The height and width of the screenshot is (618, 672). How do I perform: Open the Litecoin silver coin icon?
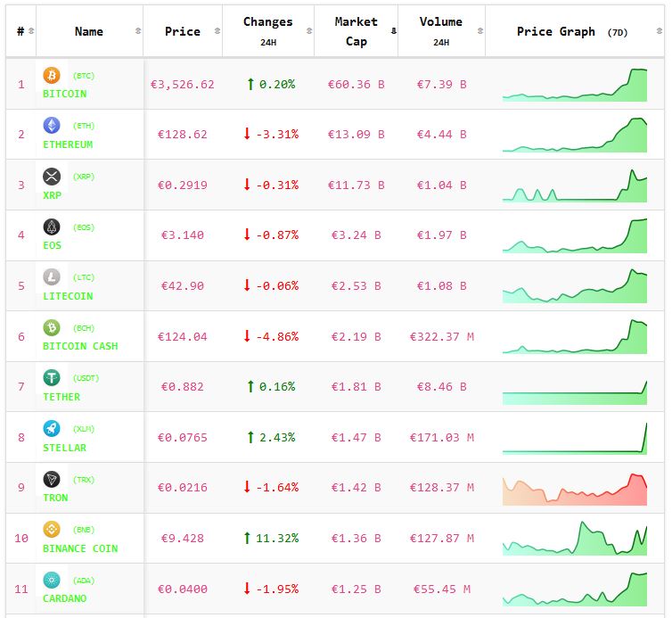click(x=52, y=277)
